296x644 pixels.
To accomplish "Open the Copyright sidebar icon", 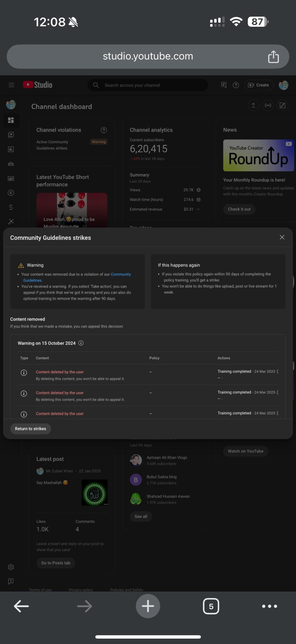I will [11, 193].
